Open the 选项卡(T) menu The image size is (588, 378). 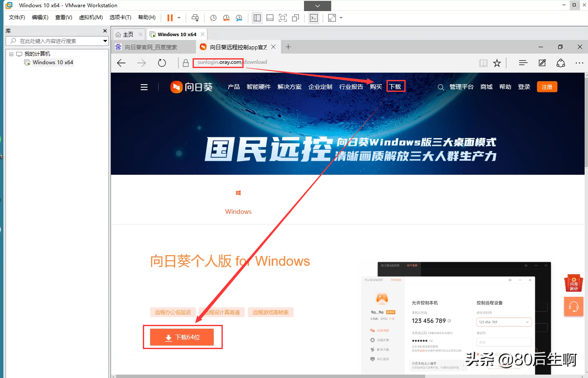(120, 17)
